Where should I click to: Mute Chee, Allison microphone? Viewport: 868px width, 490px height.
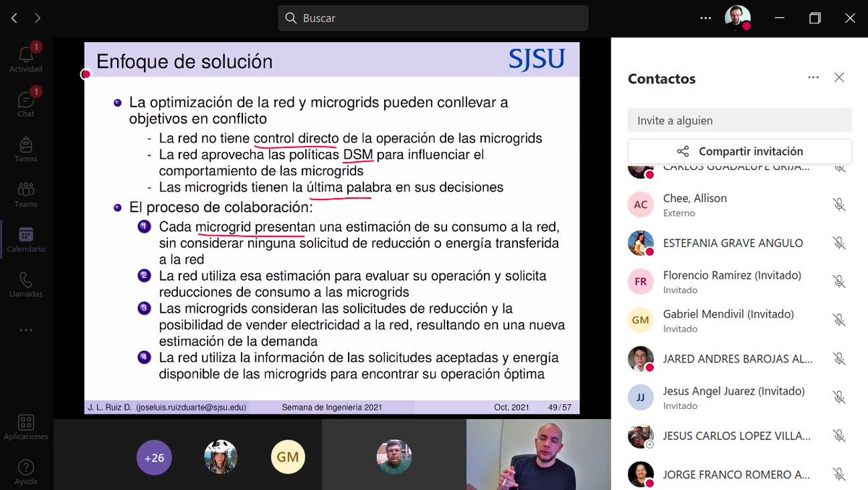pos(839,205)
